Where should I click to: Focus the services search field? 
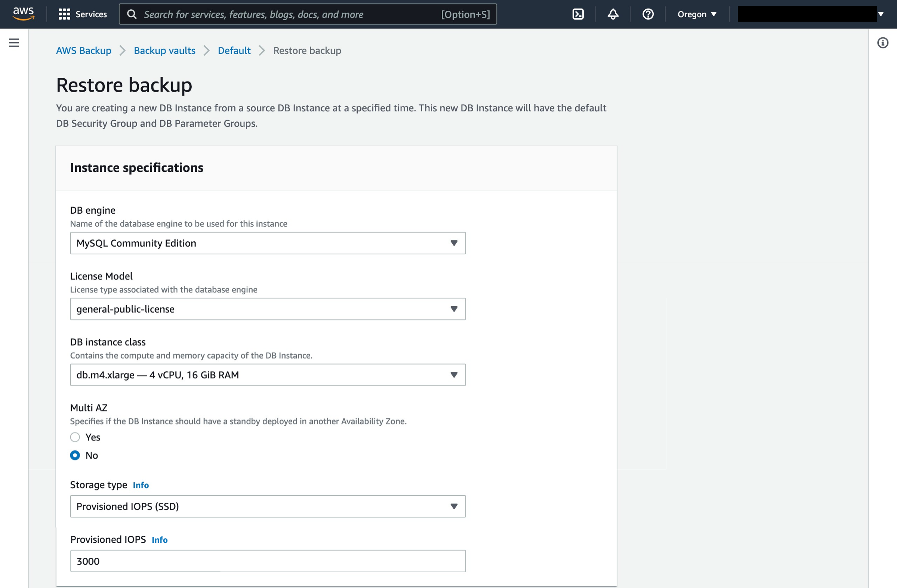click(308, 14)
